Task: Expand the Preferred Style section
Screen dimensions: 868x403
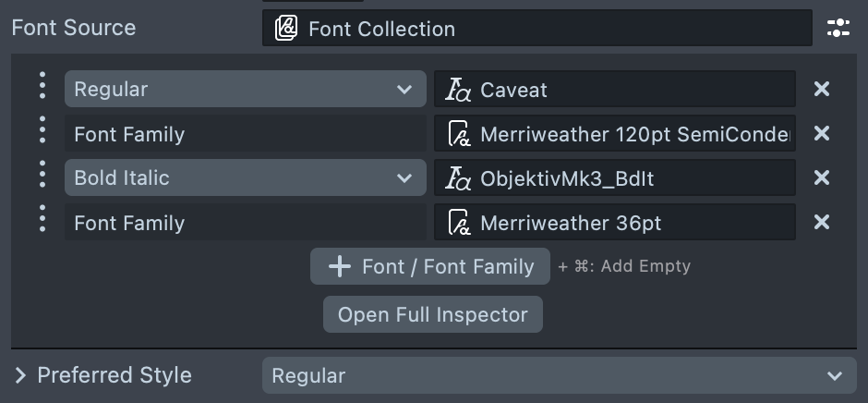Action: point(20,375)
